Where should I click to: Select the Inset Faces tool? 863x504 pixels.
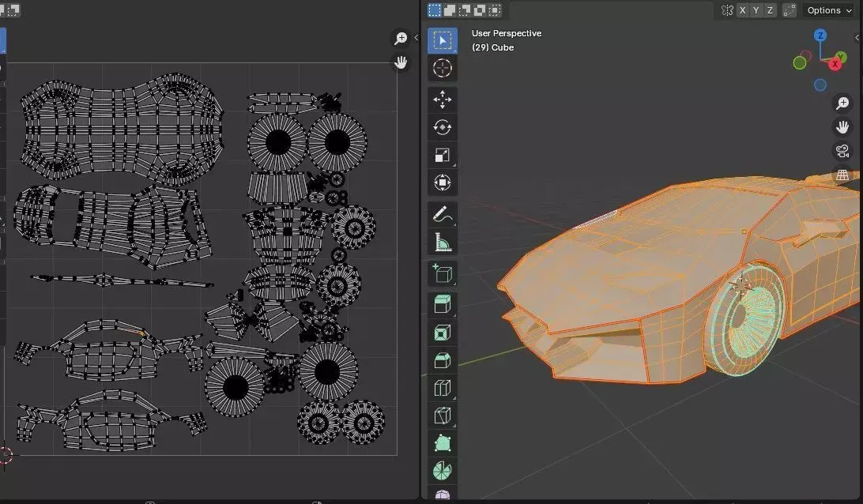(443, 333)
